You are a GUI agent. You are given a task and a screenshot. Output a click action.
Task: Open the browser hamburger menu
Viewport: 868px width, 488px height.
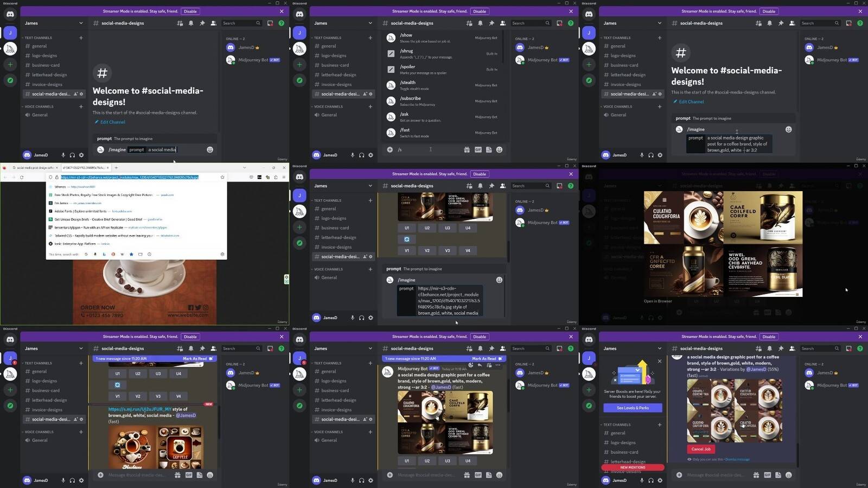point(284,177)
